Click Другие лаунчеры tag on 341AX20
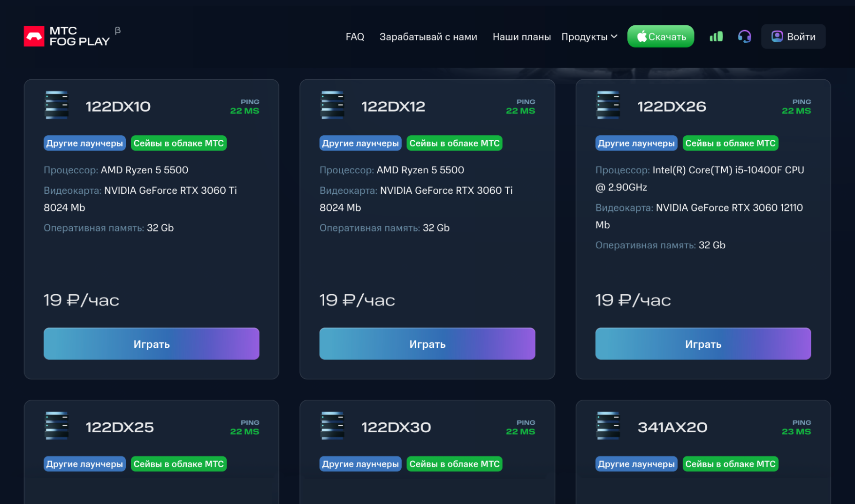This screenshot has height=504, width=855. point(636,464)
